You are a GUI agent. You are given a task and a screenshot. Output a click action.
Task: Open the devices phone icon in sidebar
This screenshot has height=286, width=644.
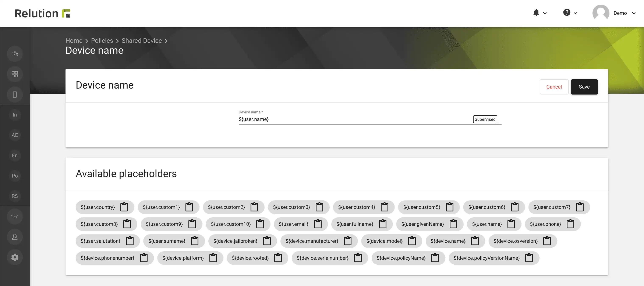click(x=15, y=94)
